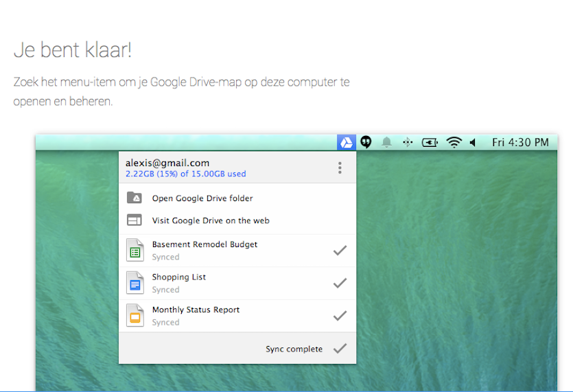The height and width of the screenshot is (392, 573).
Task: Click the yellow presentation file icon
Action: click(135, 315)
